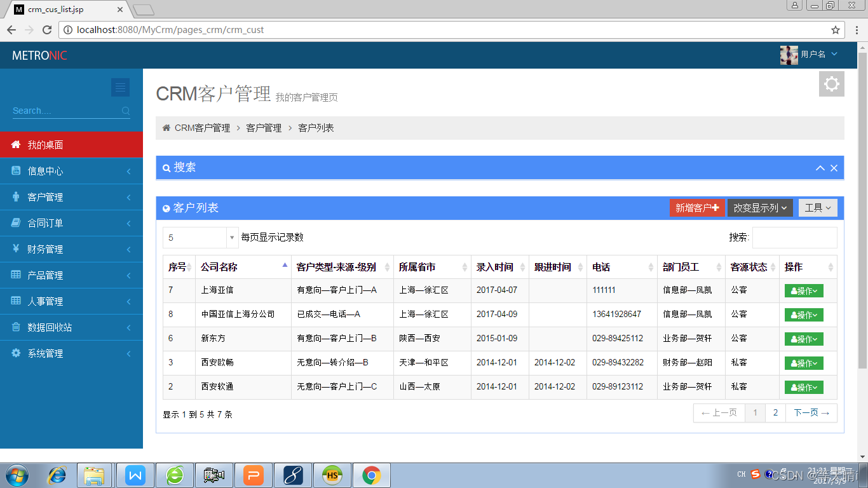The height and width of the screenshot is (488, 868).
Task: Toggle sorting on the 录入时间 column
Action: 499,267
